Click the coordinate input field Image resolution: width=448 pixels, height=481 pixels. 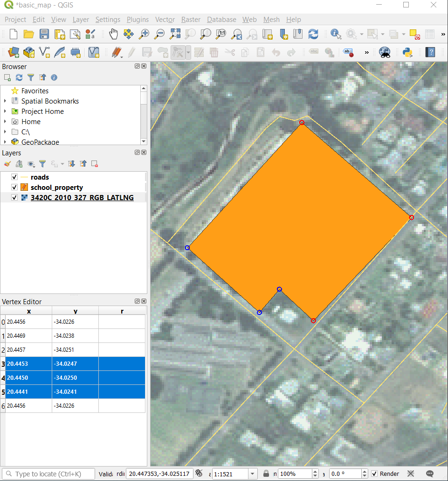[x=159, y=474]
